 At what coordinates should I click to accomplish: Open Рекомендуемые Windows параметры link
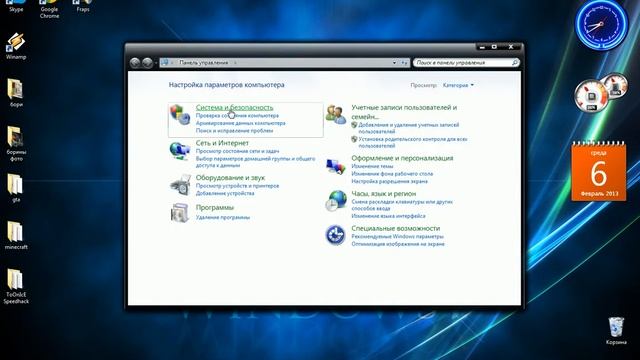pos(397,236)
